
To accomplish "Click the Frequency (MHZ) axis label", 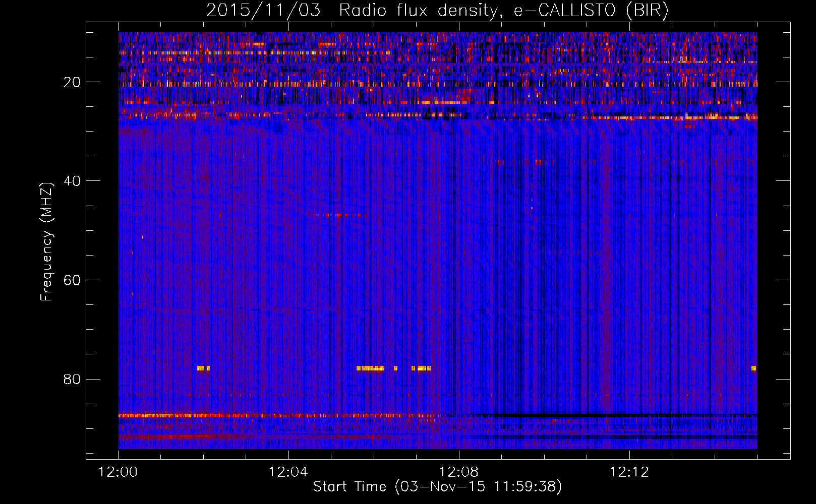I will pyautogui.click(x=46, y=242).
